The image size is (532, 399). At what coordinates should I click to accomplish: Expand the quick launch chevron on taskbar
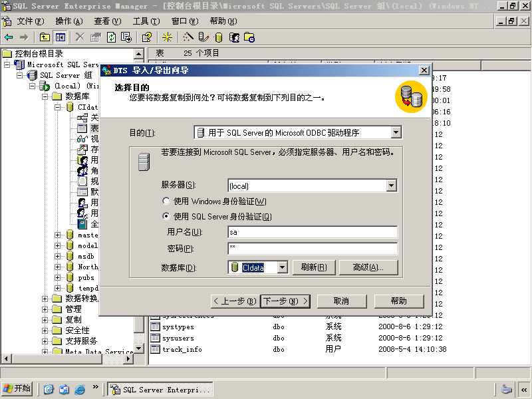96,386
